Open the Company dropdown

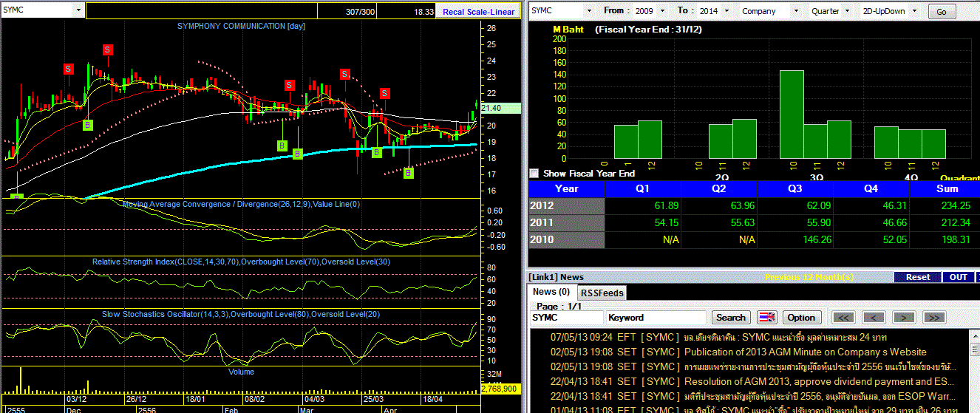[795, 11]
